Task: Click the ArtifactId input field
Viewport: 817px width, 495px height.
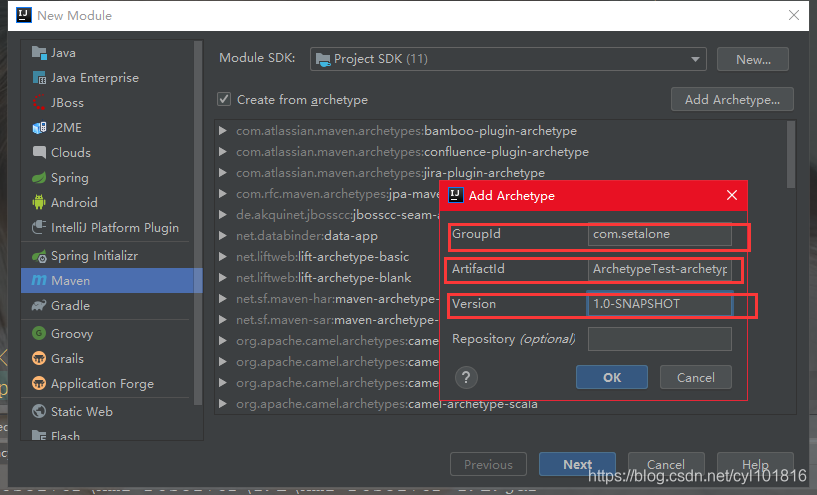Action: pos(660,269)
